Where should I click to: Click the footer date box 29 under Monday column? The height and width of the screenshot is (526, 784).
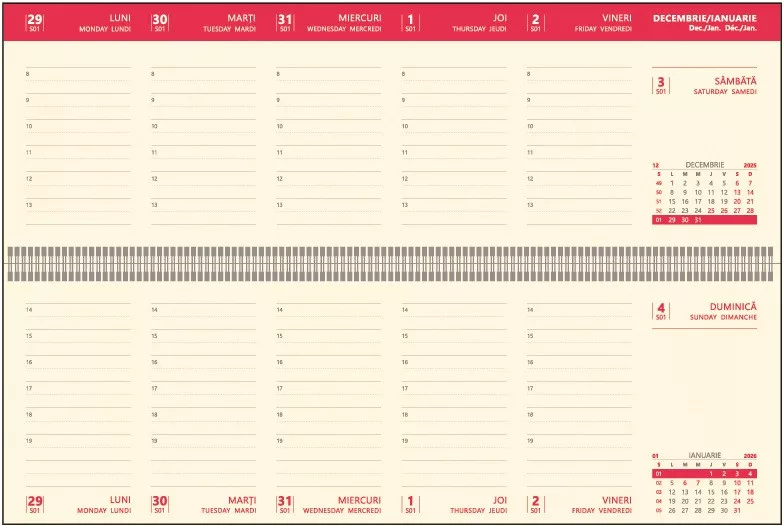point(35,503)
